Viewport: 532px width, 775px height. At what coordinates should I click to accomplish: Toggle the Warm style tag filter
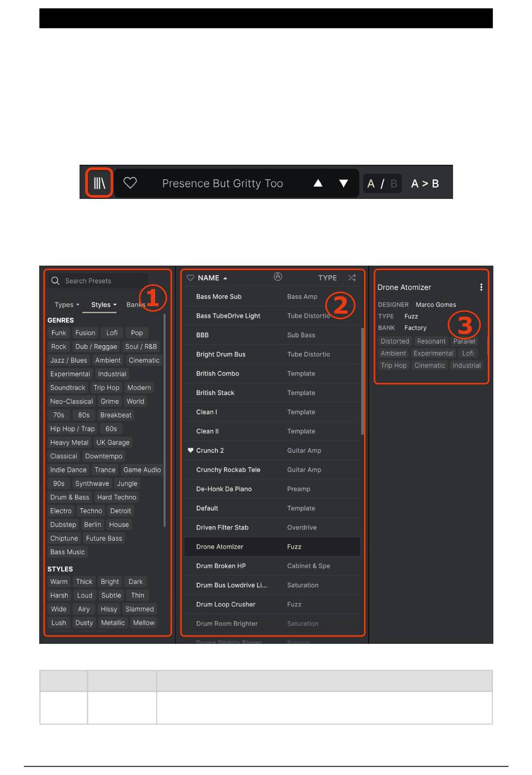tap(59, 582)
